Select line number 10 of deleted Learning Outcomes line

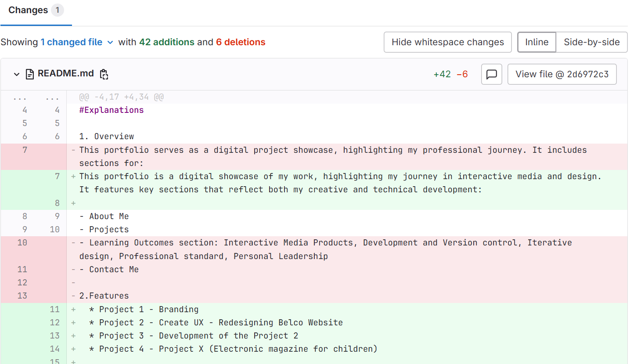click(x=22, y=243)
